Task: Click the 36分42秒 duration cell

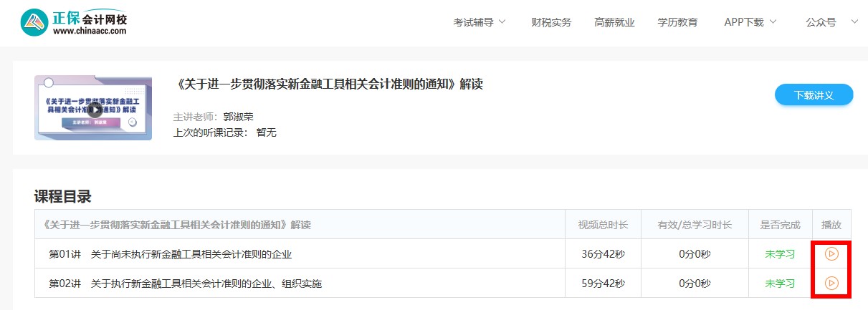Action: point(603,254)
